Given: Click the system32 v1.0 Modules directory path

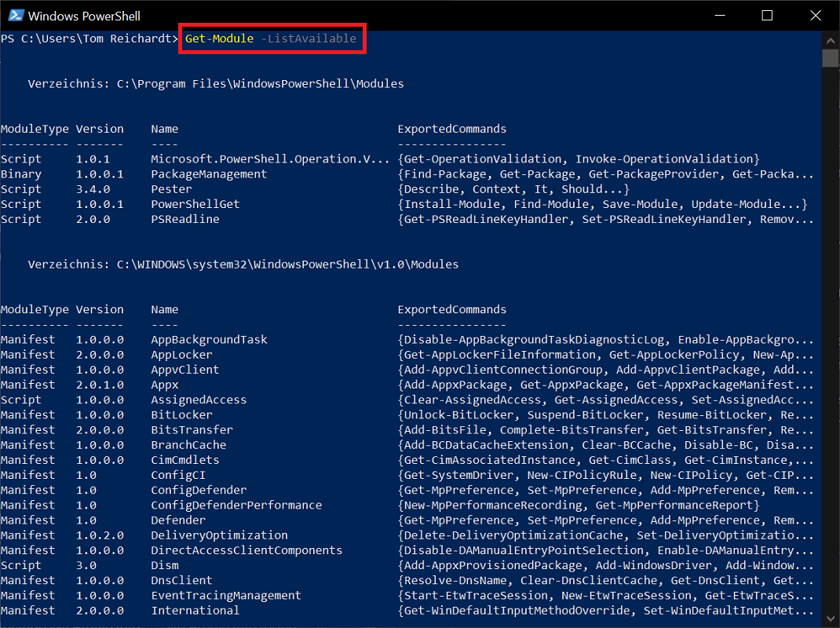Looking at the screenshot, I should tap(287, 265).
